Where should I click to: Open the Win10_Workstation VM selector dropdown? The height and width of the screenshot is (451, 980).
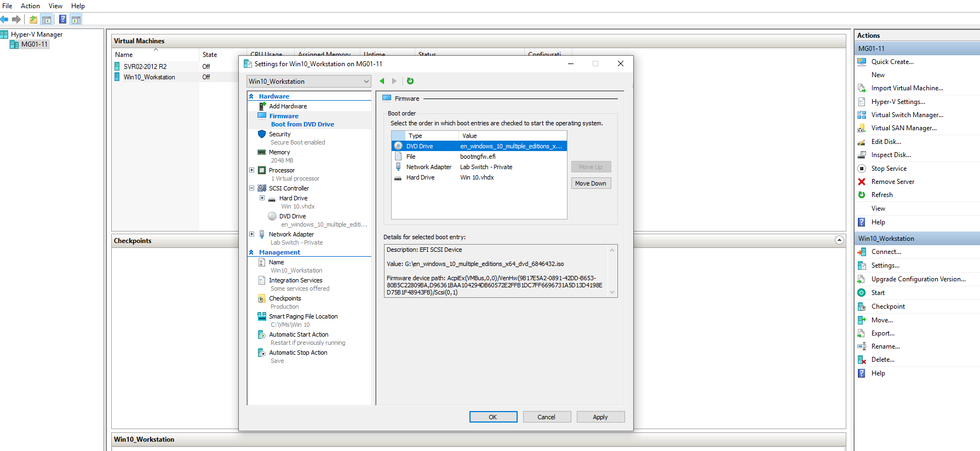309,82
